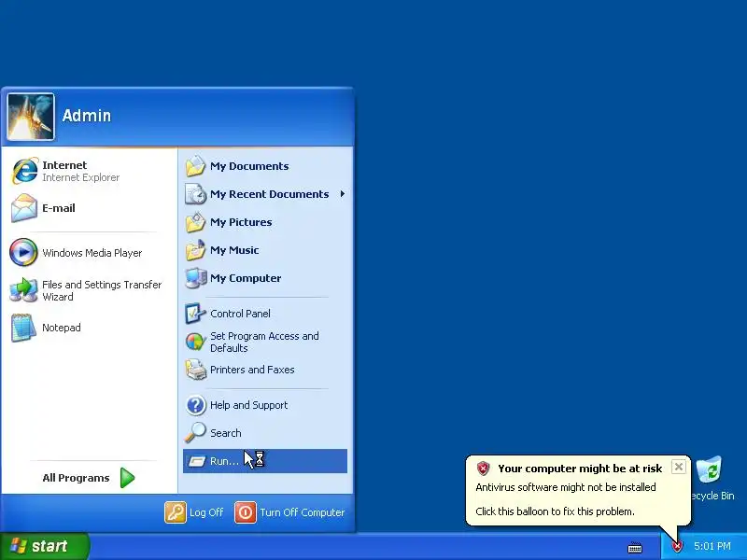Click 'Your computer might be at risk' heading

click(580, 469)
